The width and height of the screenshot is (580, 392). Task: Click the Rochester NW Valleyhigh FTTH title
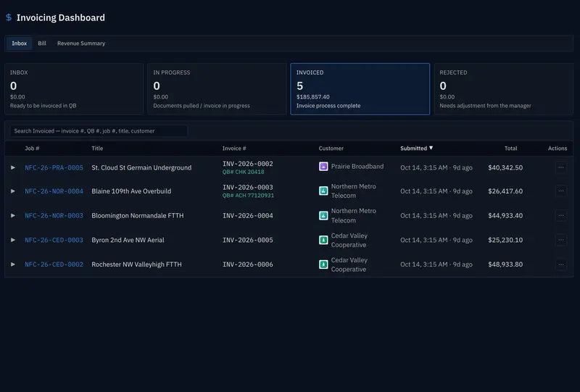click(136, 264)
